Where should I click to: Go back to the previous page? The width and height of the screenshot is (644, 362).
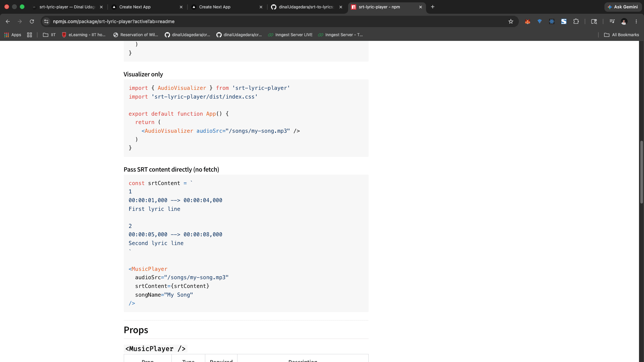tap(8, 21)
